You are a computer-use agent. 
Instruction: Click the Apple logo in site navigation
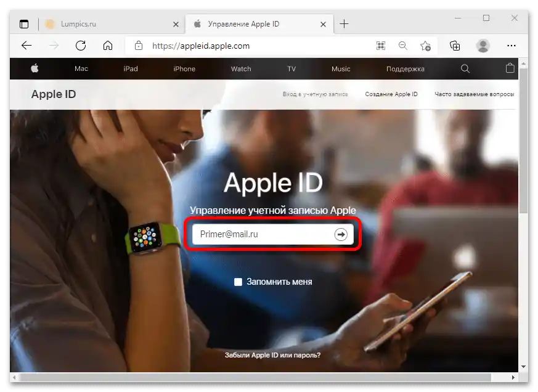[x=35, y=68]
